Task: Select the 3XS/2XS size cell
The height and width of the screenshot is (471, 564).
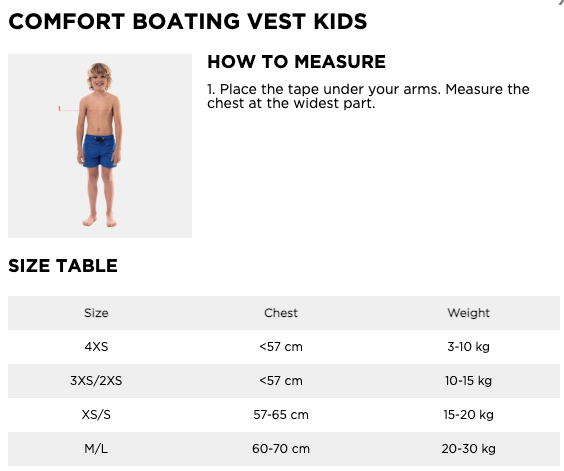Action: pos(96,381)
